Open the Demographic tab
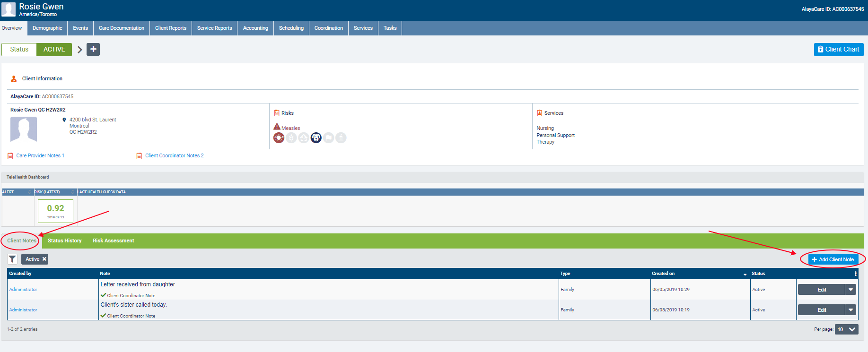 tap(47, 28)
